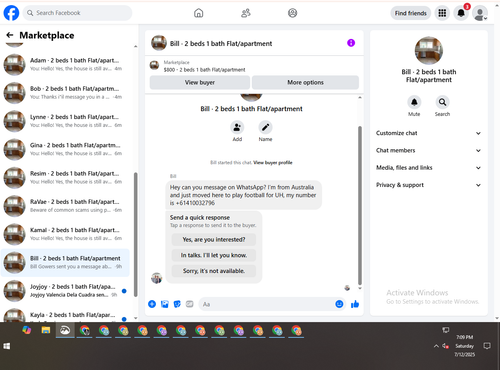Screen dimensions: 500x370
Task: Open Resim's conversation
Action: click(x=65, y=178)
